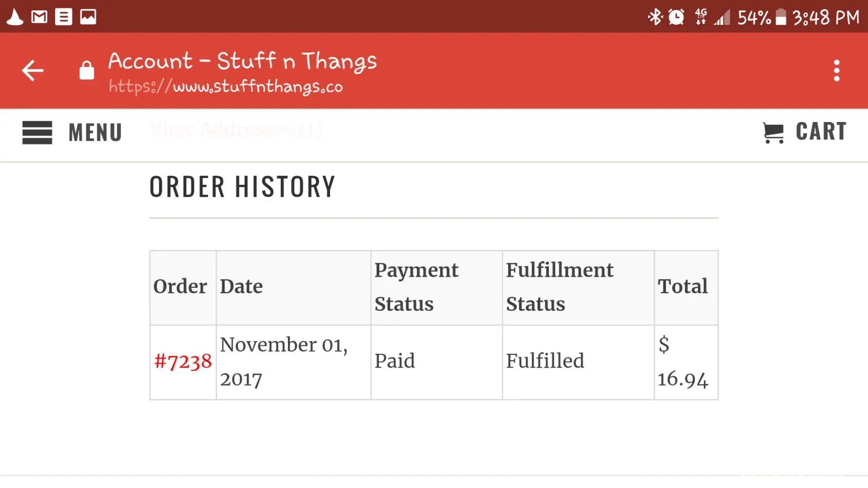Click the secure lock icon beside the page title
The width and height of the screenshot is (868, 488).
click(x=87, y=70)
